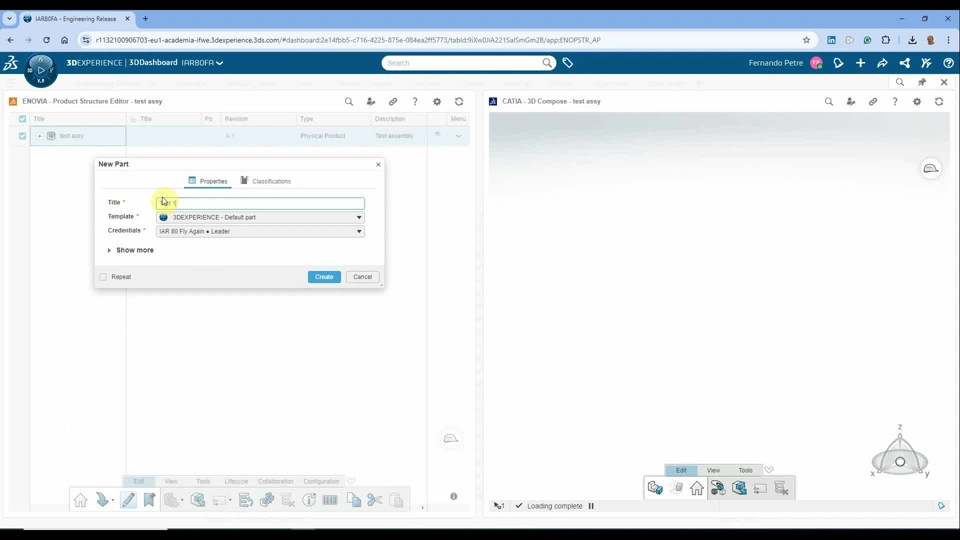Open help in CATIA 3D Compose header
The height and width of the screenshot is (540, 960).
(895, 102)
